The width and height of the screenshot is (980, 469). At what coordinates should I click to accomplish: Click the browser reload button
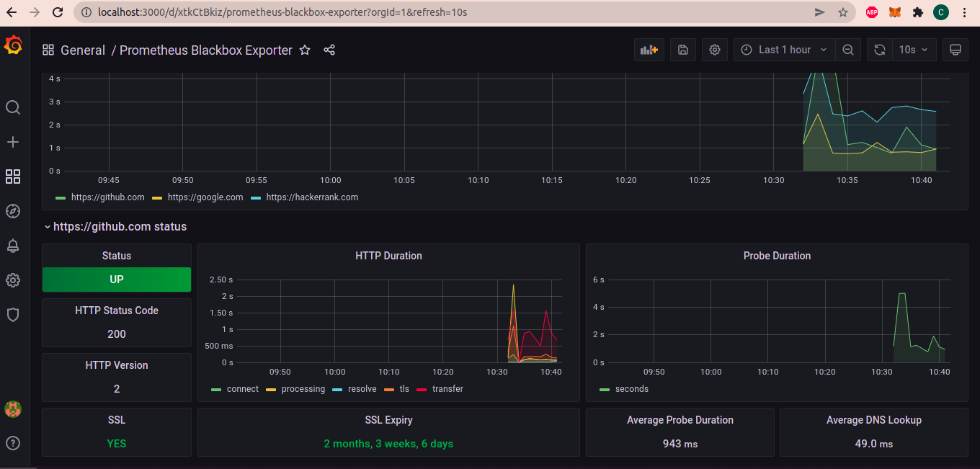click(59, 12)
